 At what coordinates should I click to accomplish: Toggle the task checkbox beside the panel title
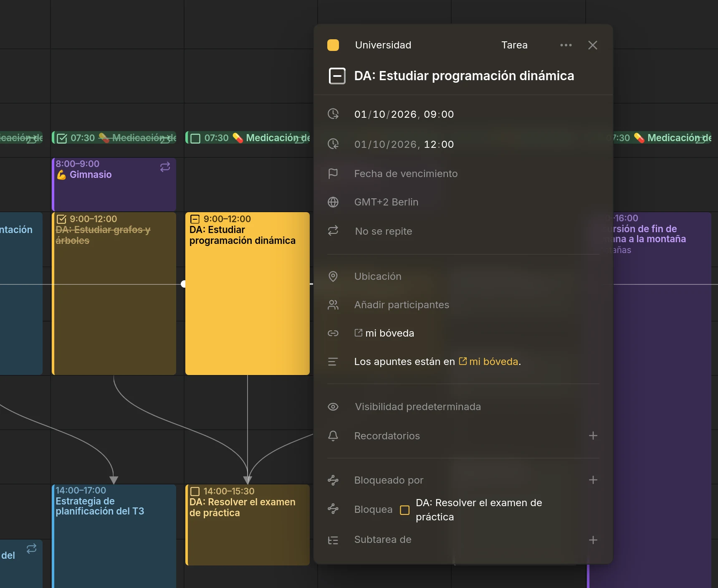(x=337, y=76)
